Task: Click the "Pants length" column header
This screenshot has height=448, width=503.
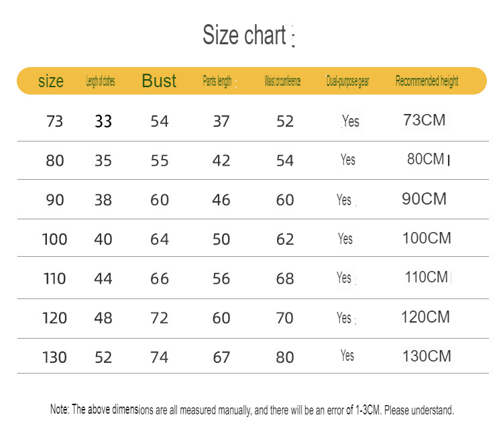Action: pos(217,82)
